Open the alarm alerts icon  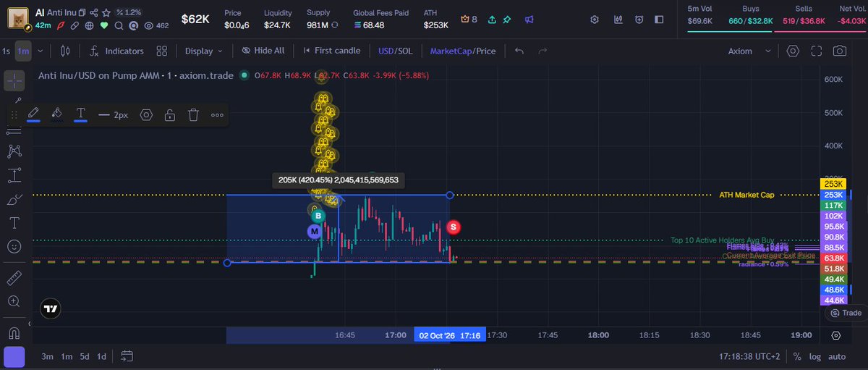(641, 20)
